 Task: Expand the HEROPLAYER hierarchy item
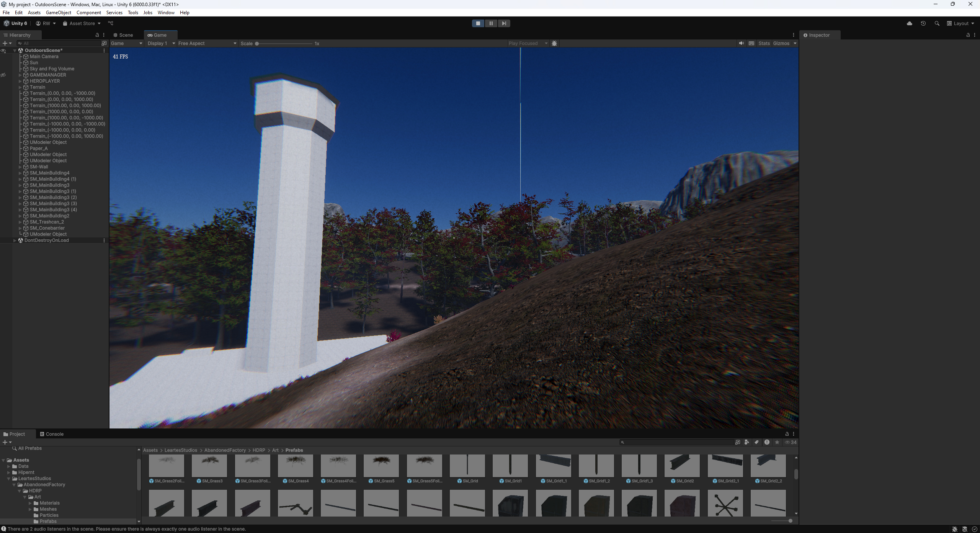pyautogui.click(x=20, y=81)
